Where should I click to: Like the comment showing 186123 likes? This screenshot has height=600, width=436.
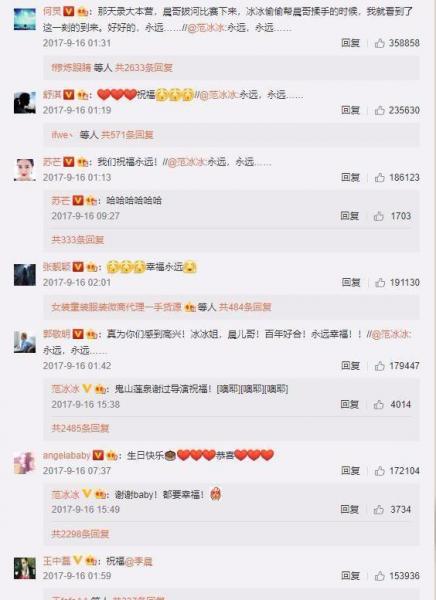(x=379, y=178)
